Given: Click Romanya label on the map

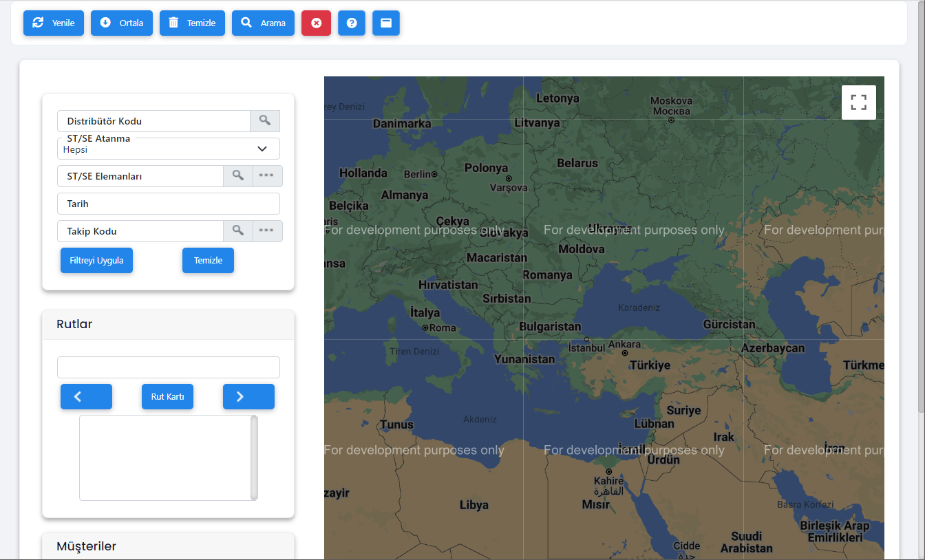Looking at the screenshot, I should pyautogui.click(x=547, y=275).
